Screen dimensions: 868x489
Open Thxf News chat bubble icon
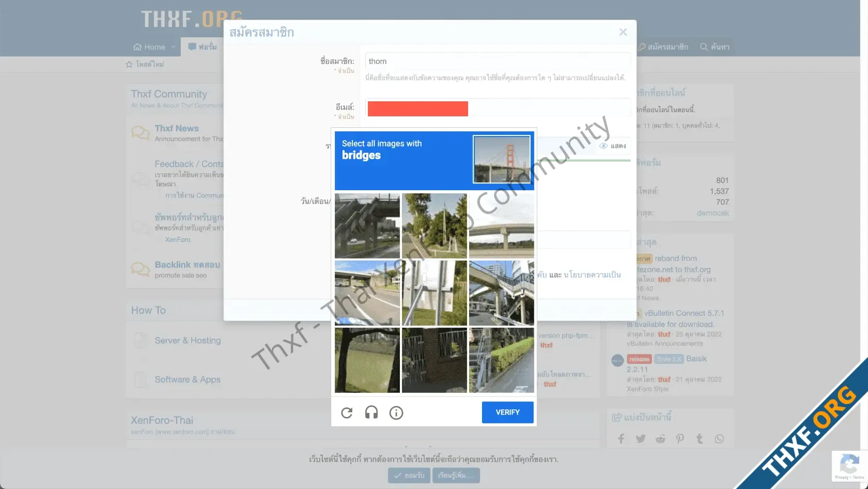[x=140, y=133]
